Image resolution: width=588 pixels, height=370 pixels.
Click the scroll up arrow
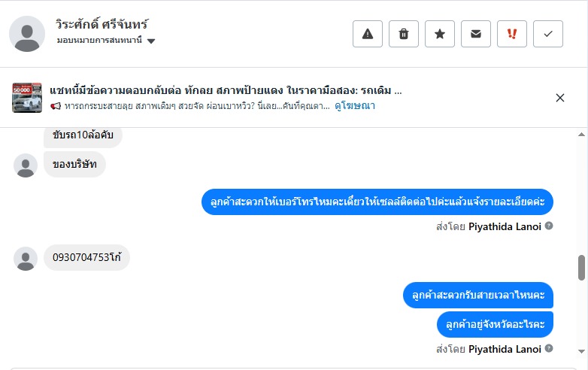pos(581,133)
